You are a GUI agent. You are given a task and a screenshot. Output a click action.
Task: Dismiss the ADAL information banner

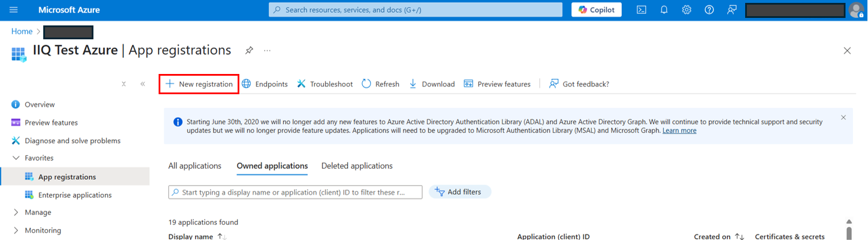(x=843, y=117)
